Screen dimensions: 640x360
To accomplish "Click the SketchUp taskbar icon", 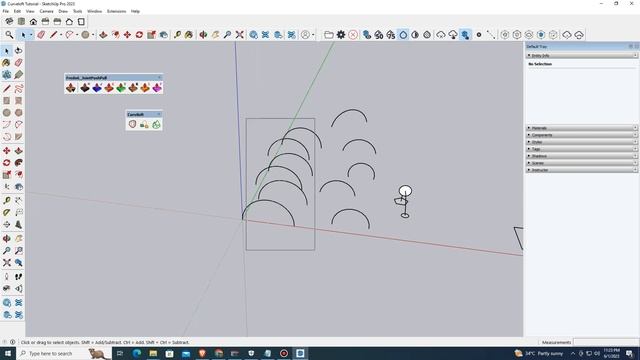I will tap(300, 353).
